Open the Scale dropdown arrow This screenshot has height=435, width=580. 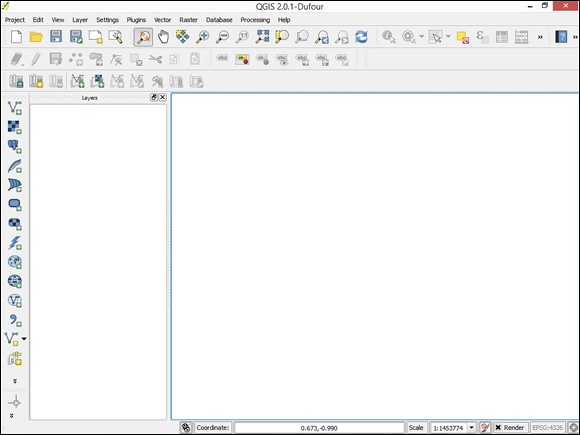point(472,428)
